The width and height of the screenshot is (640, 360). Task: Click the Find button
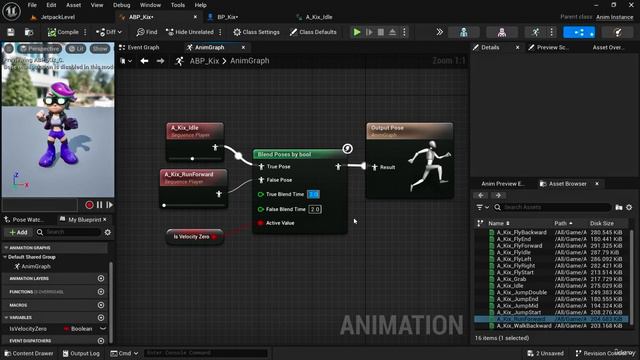[x=147, y=32]
